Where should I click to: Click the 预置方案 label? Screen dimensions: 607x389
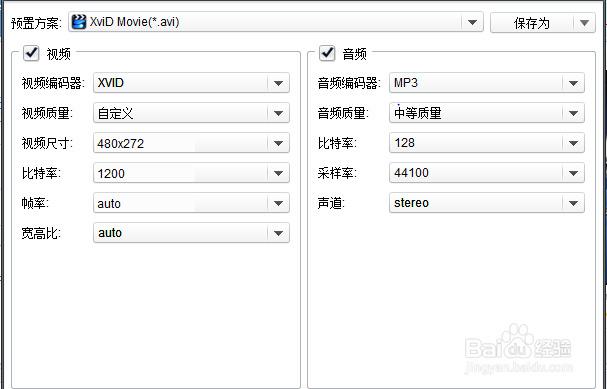36,23
